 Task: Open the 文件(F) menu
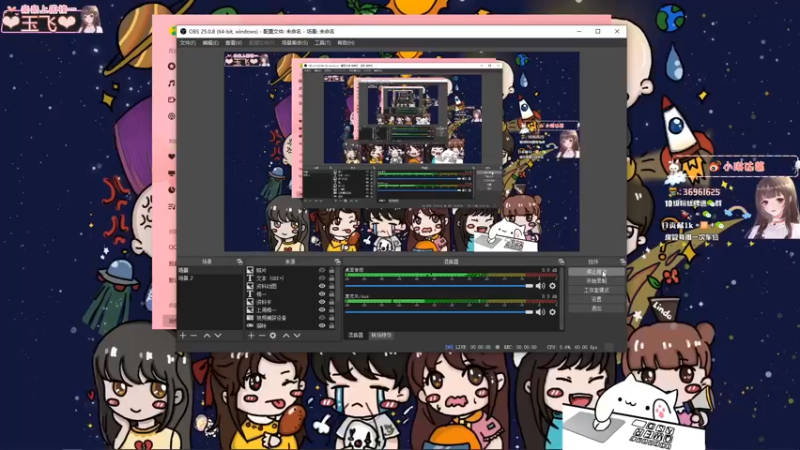[188, 43]
